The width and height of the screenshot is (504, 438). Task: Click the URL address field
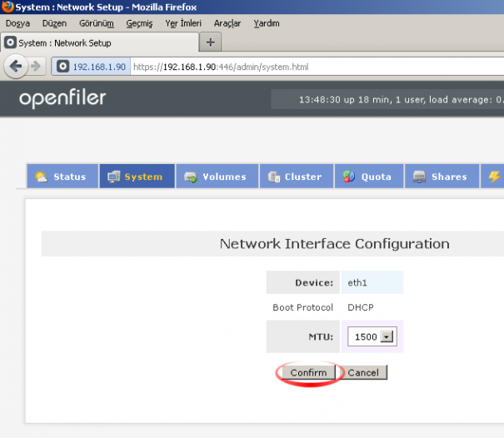tap(317, 67)
